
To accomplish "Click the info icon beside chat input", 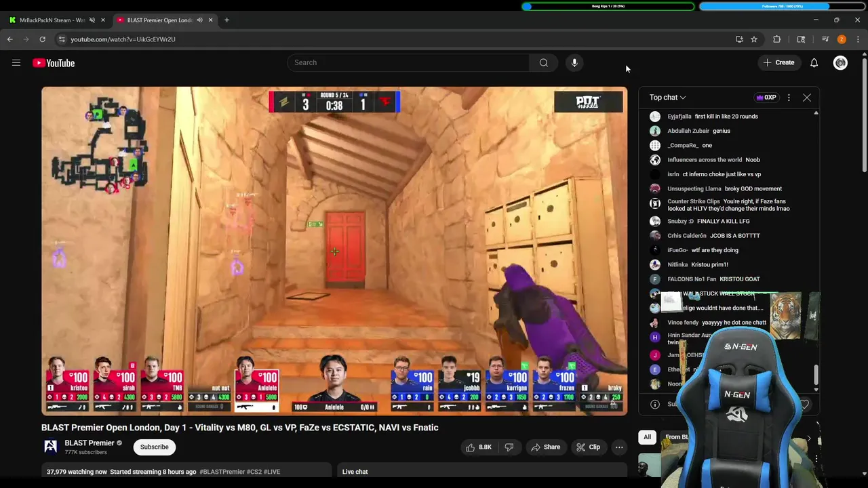I will click(x=655, y=404).
